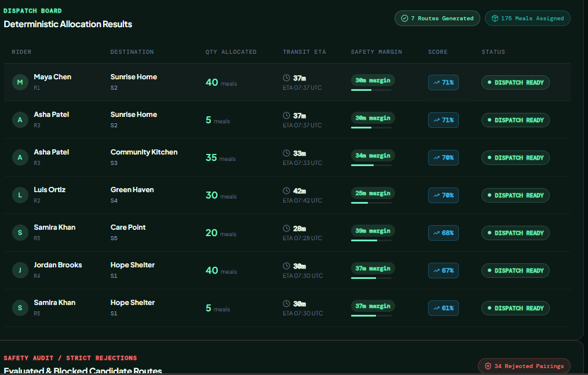Click Maya Chen's avatar circle M

(x=20, y=82)
